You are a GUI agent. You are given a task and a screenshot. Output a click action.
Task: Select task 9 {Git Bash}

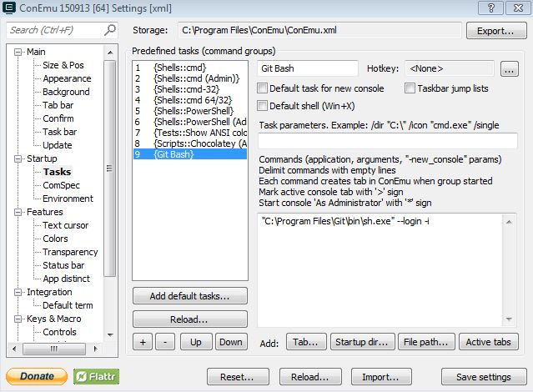(190, 154)
